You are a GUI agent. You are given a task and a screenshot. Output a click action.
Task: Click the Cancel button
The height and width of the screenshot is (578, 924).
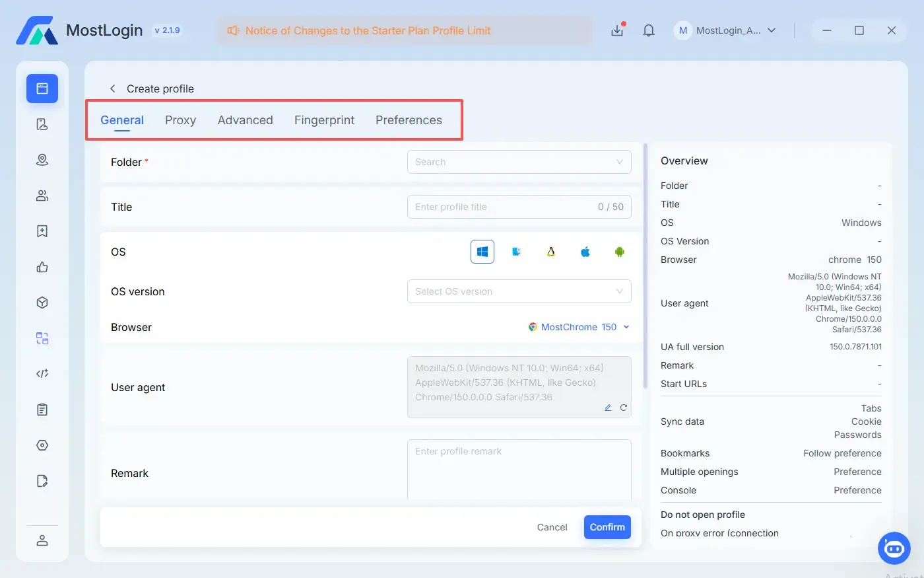552,527
